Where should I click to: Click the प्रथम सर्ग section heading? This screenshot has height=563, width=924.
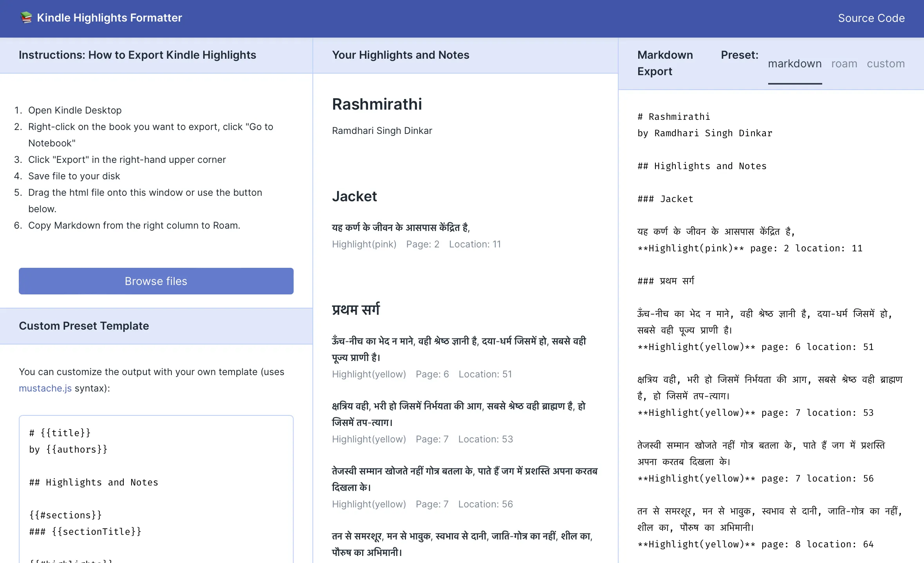point(356,308)
